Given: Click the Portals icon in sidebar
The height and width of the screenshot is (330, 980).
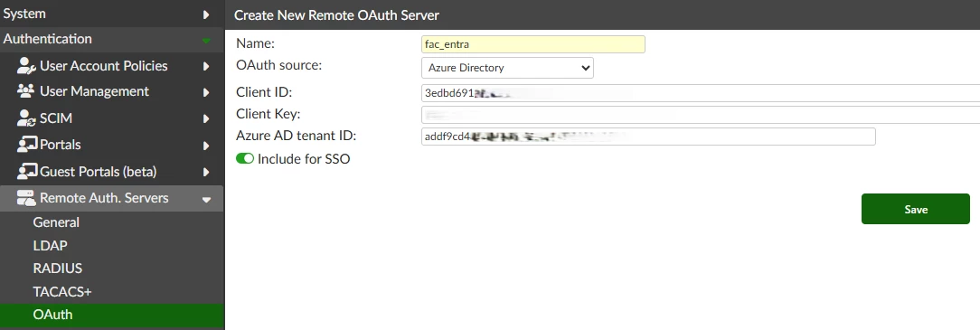Looking at the screenshot, I should coord(27,145).
